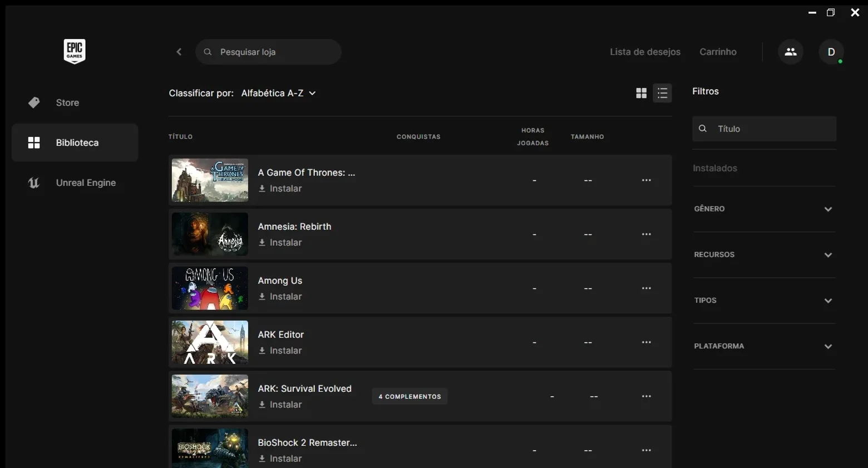Show the 4 Complementos add-ons

pos(410,397)
